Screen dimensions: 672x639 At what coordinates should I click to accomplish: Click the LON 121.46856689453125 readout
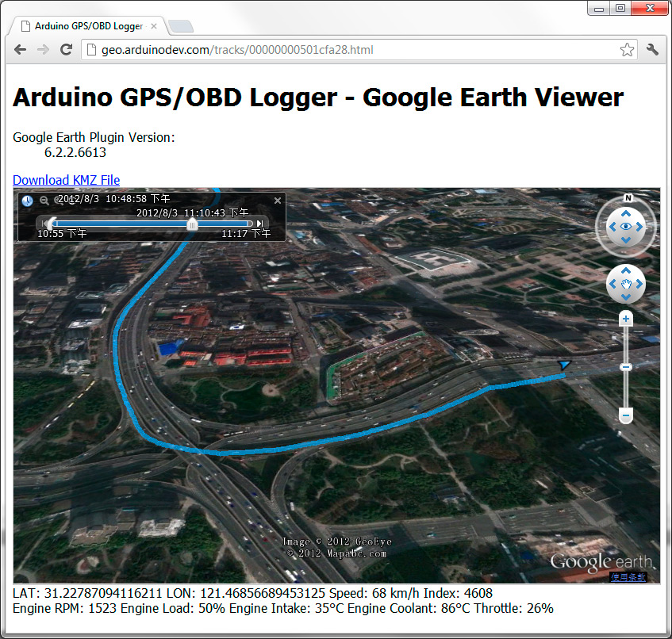246,593
